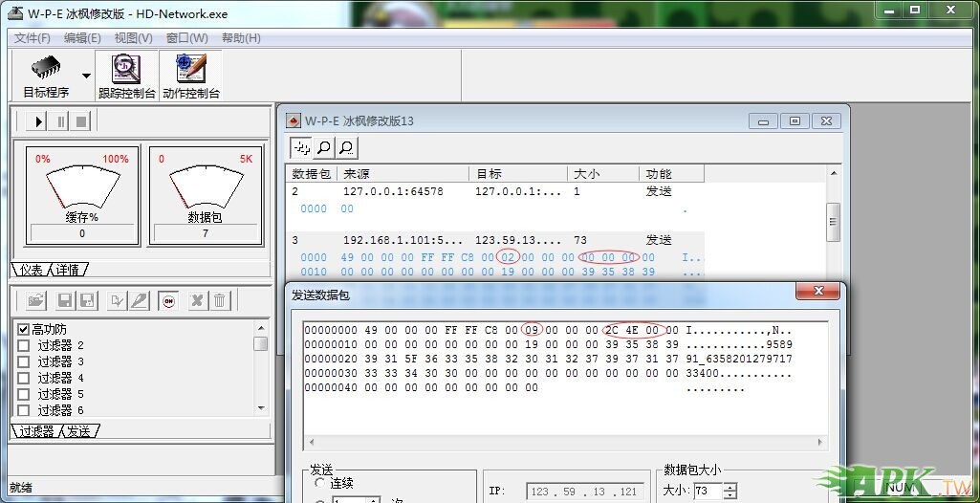Image resolution: width=980 pixels, height=503 pixels.
Task: Open the 帮助(H) menu
Action: point(241,38)
